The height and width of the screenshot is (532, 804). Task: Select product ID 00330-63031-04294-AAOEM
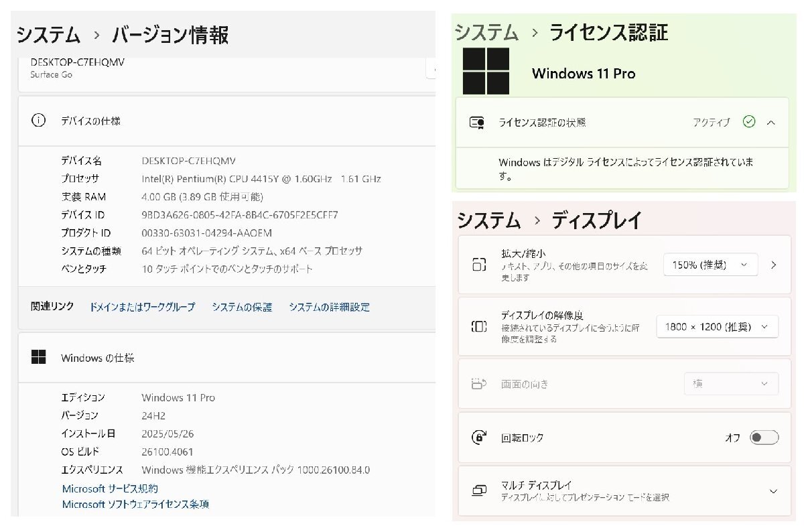(207, 233)
